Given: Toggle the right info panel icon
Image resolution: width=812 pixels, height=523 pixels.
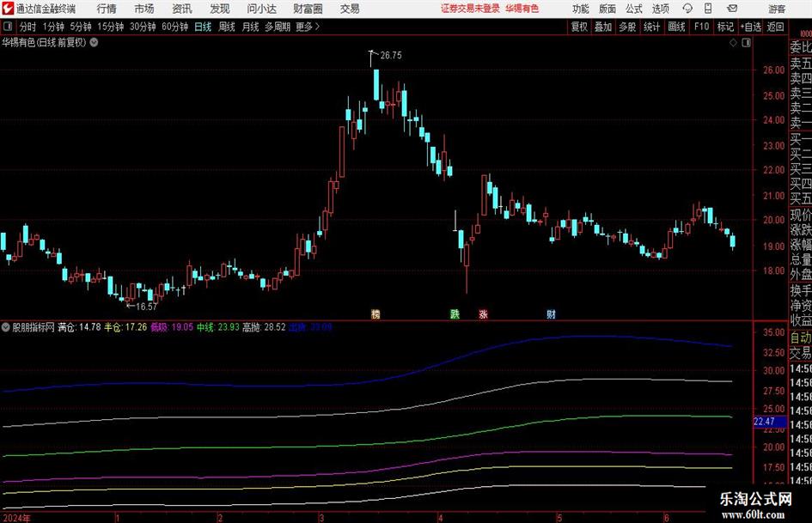Looking at the screenshot, I should point(746,42).
